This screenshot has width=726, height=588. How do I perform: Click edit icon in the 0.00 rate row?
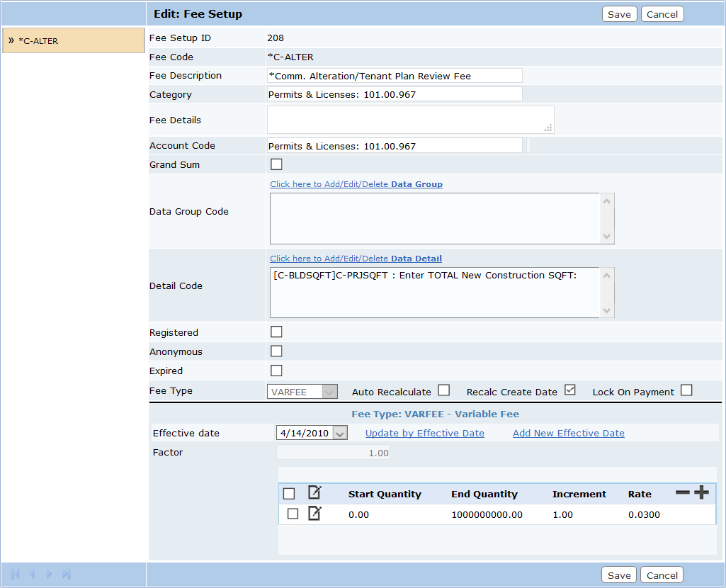pos(314,514)
